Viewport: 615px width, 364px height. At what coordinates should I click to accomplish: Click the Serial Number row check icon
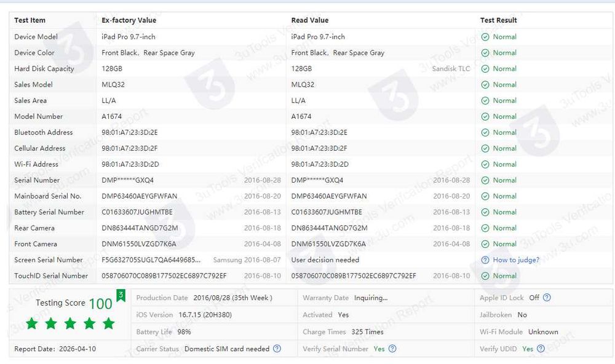click(x=485, y=180)
